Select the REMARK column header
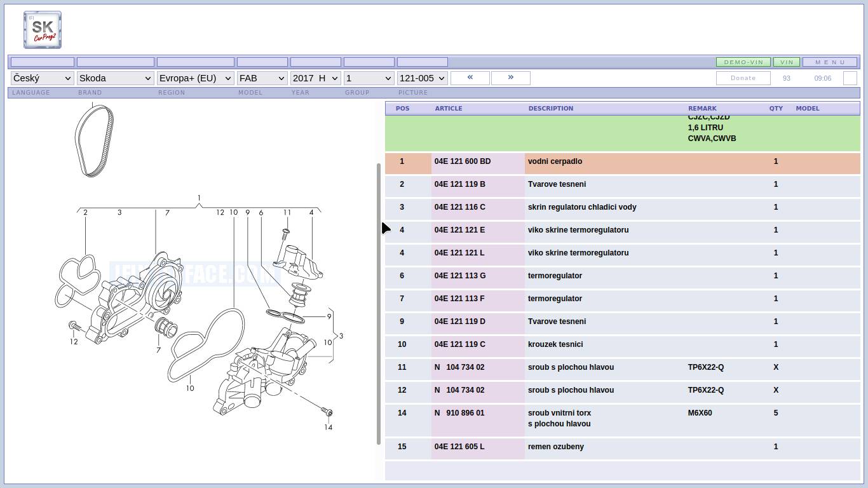868x488 pixels. [702, 109]
